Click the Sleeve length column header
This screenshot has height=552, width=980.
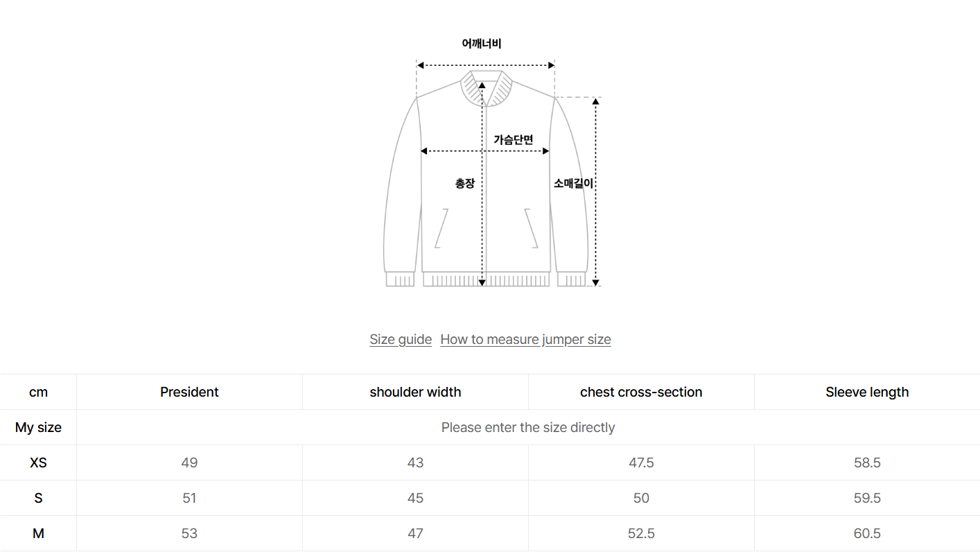tap(867, 392)
